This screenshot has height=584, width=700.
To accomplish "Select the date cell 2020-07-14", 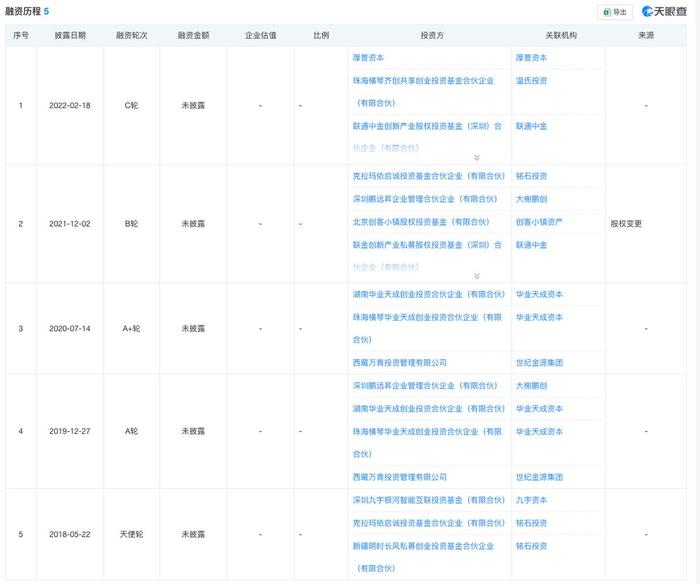I will coord(70,329).
